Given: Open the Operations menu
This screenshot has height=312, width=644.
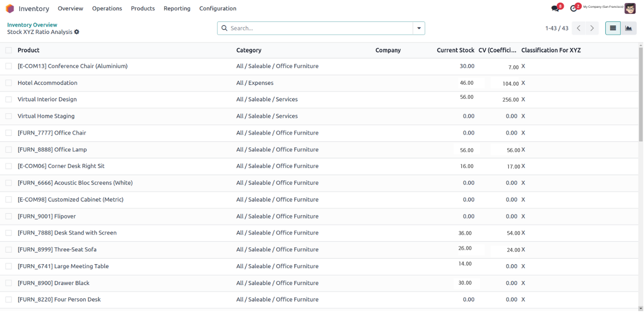Looking at the screenshot, I should click(x=107, y=9).
